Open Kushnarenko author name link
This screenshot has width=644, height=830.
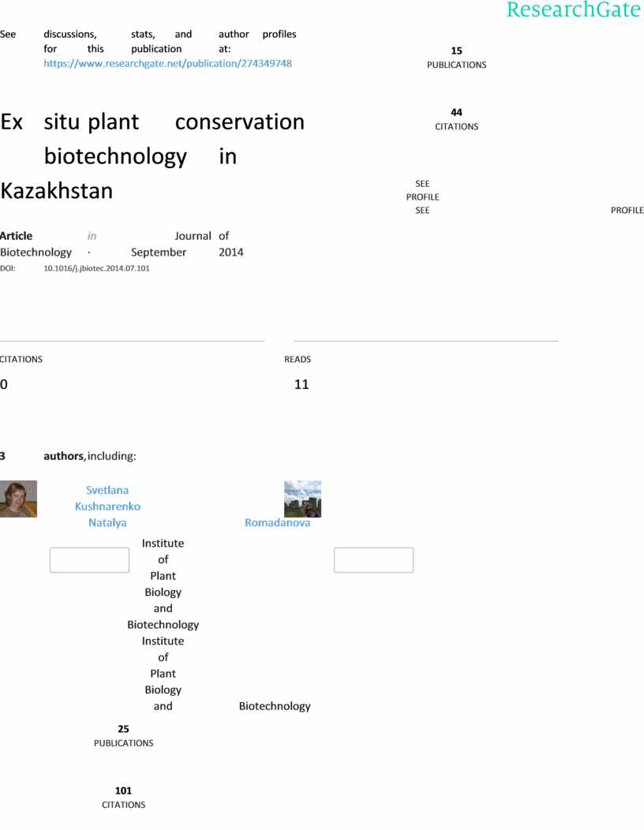107,507
